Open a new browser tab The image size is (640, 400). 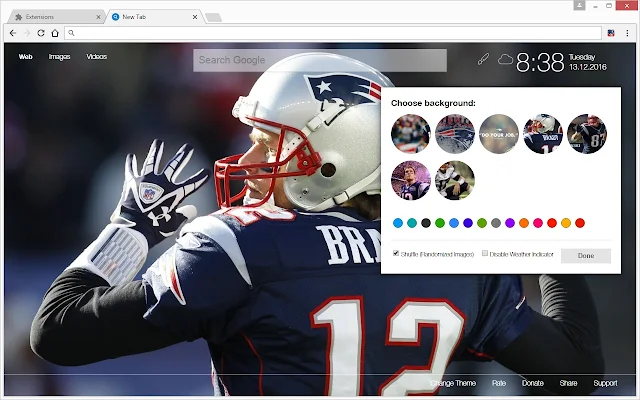coord(213,17)
